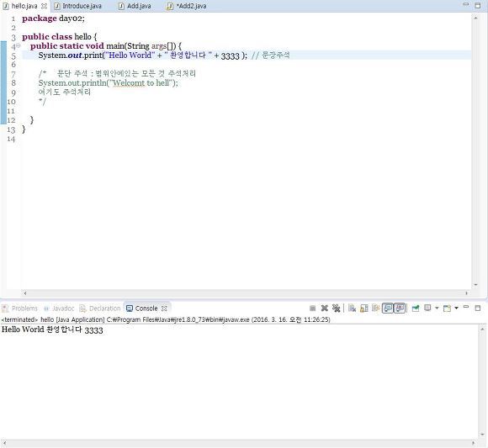Expand the Open Console dropdown arrow

pyautogui.click(x=456, y=308)
